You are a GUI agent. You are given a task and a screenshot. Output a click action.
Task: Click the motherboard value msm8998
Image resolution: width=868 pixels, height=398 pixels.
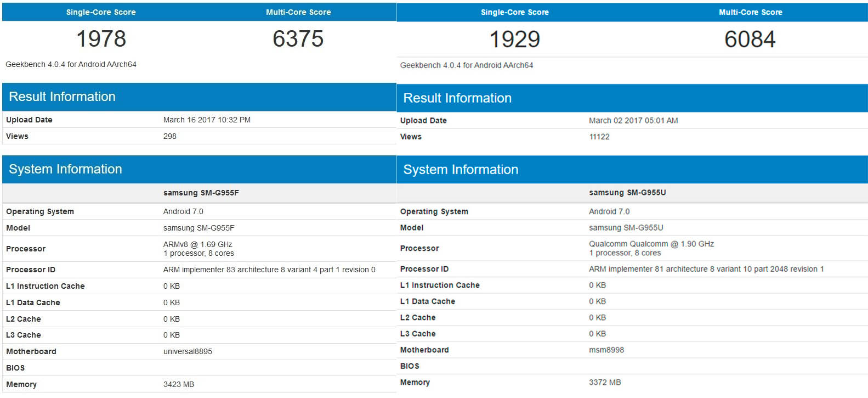pyautogui.click(x=606, y=350)
